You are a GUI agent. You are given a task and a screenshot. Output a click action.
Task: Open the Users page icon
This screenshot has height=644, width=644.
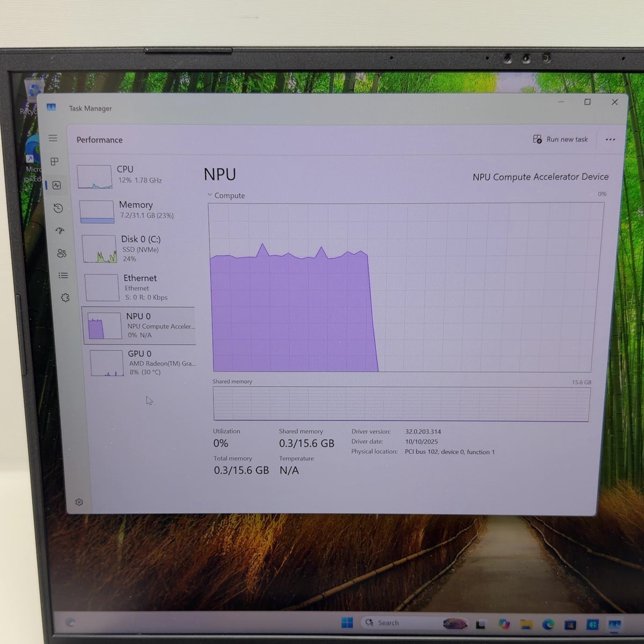[62, 253]
